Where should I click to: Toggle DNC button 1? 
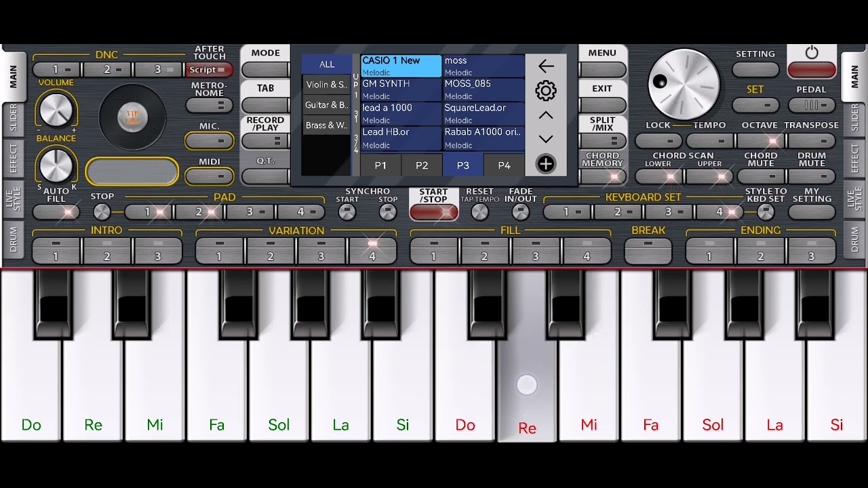click(x=56, y=69)
